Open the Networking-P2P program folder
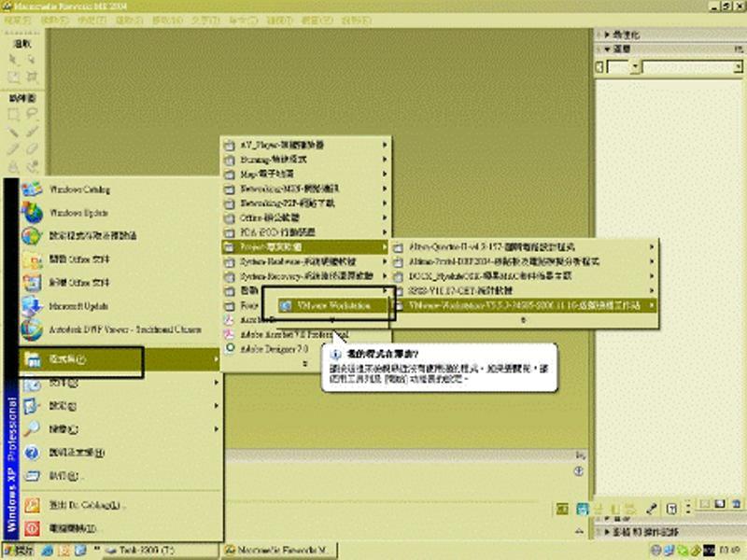The width and height of the screenshot is (747, 560). pos(306,203)
